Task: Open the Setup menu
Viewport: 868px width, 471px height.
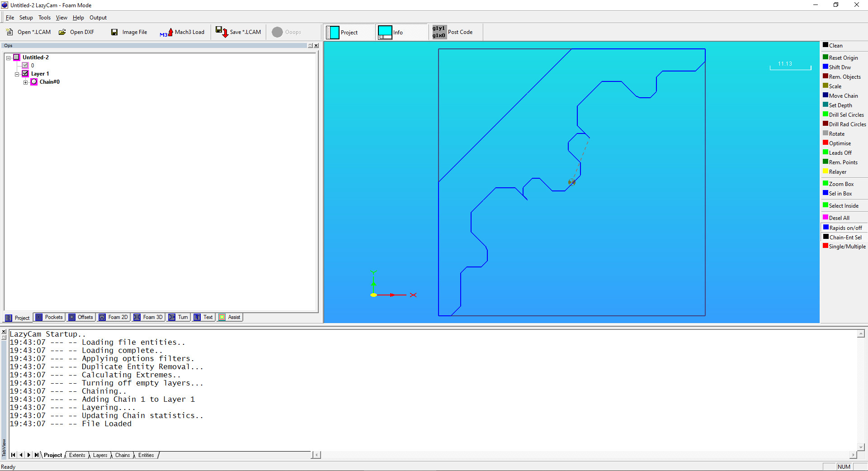Action: click(x=26, y=18)
